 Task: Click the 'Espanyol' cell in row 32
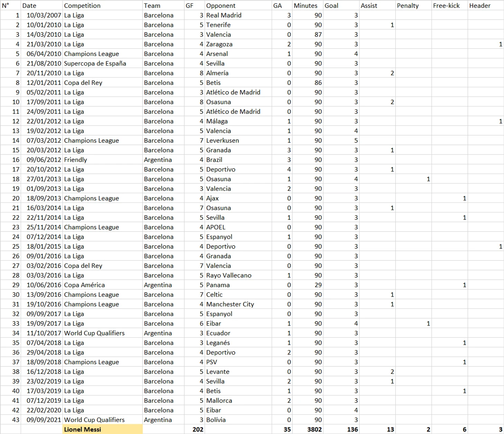(x=238, y=314)
